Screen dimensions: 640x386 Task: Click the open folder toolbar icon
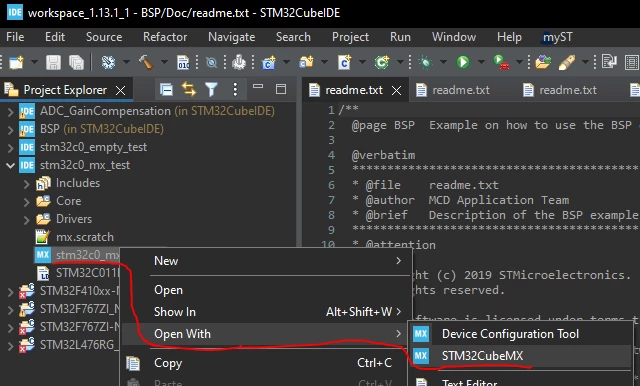543,62
